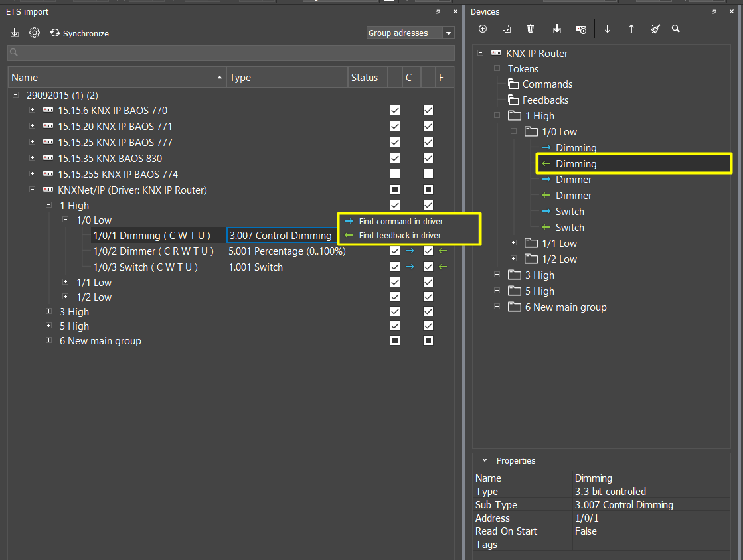Choose Find command in driver
This screenshot has width=743, height=560.
400,221
